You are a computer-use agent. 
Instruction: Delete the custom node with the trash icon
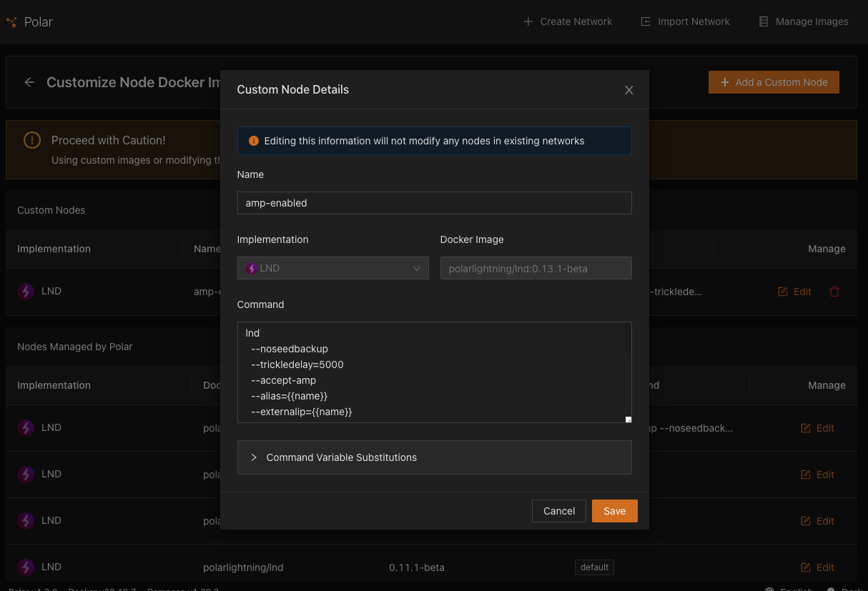tap(834, 292)
